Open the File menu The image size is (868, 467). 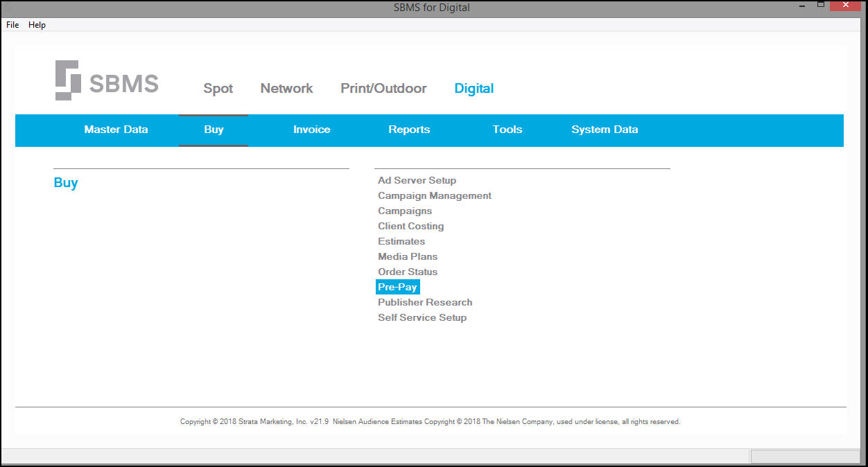pos(12,25)
